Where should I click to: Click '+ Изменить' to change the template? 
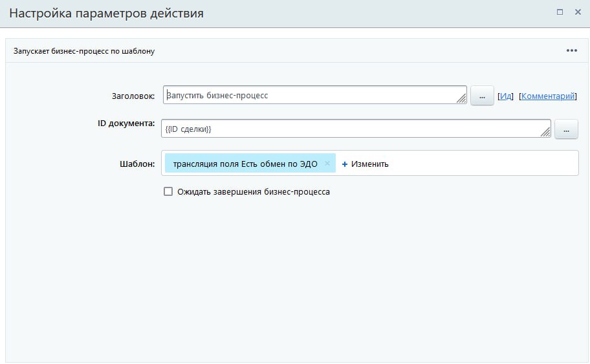point(366,164)
